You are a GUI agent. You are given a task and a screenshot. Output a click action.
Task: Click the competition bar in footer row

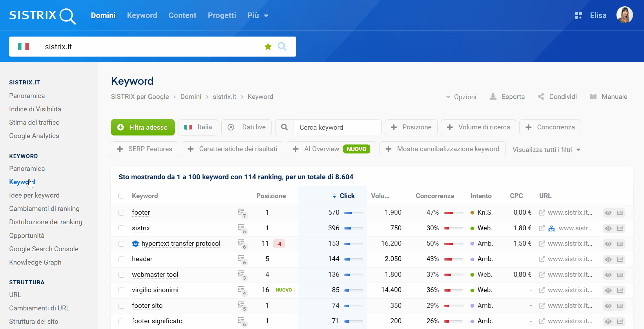tap(453, 213)
